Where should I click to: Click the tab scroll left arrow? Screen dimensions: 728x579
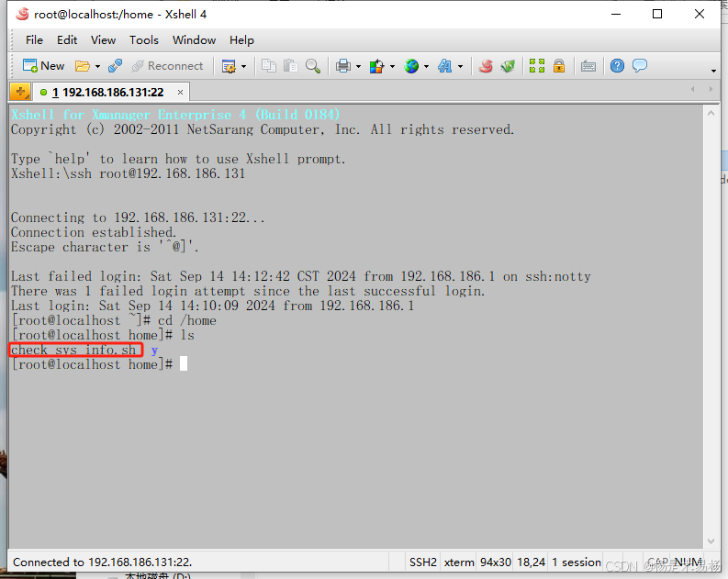click(693, 89)
